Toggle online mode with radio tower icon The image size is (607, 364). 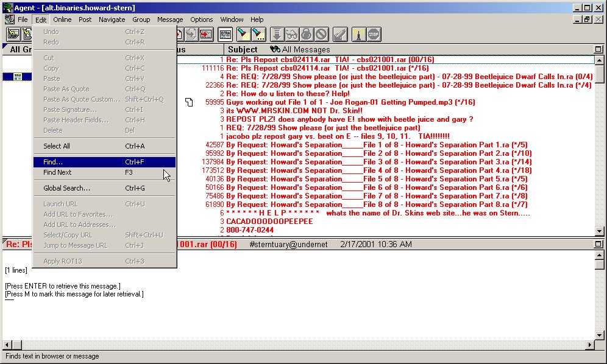tap(359, 35)
